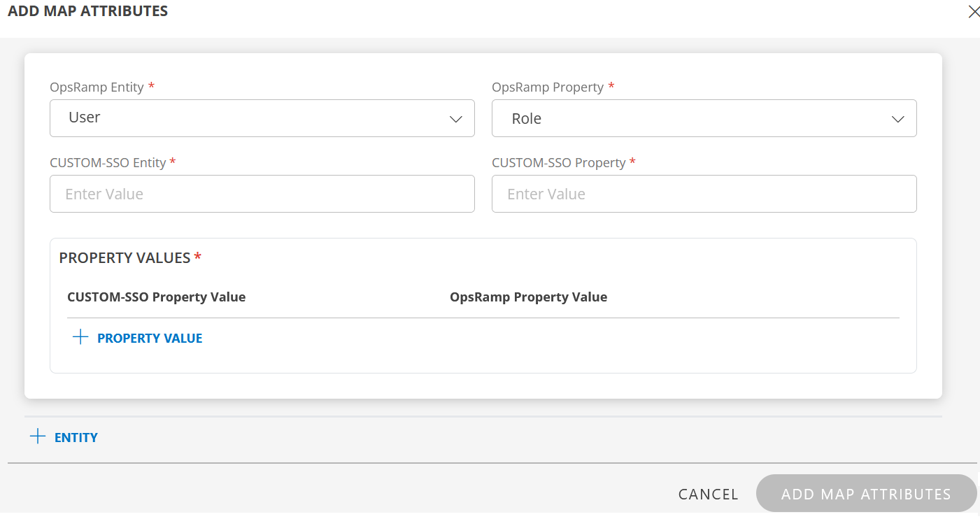Close the Add Map Attributes dialog via X
The height and width of the screenshot is (519, 980).
point(974,11)
